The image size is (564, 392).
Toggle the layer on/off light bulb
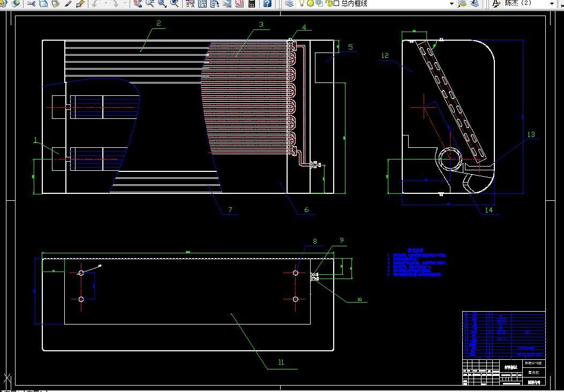coord(302,4)
